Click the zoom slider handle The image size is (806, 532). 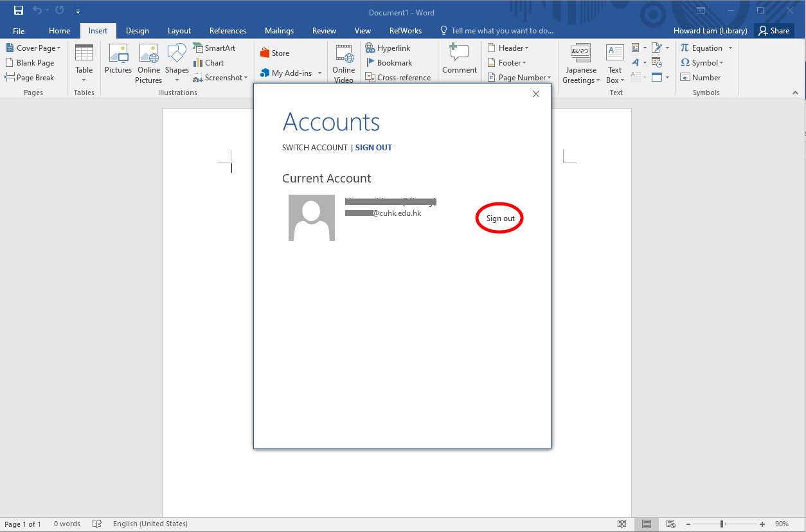722,524
